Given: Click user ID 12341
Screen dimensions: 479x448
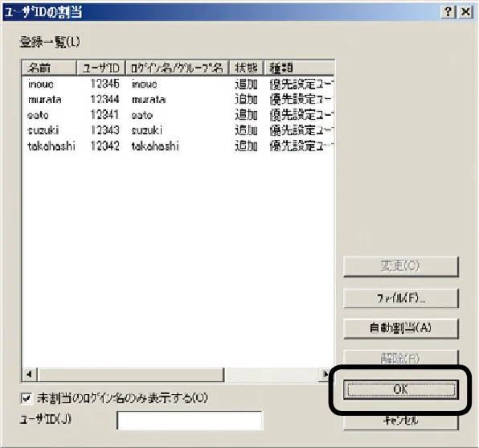Looking at the screenshot, I should tap(104, 115).
